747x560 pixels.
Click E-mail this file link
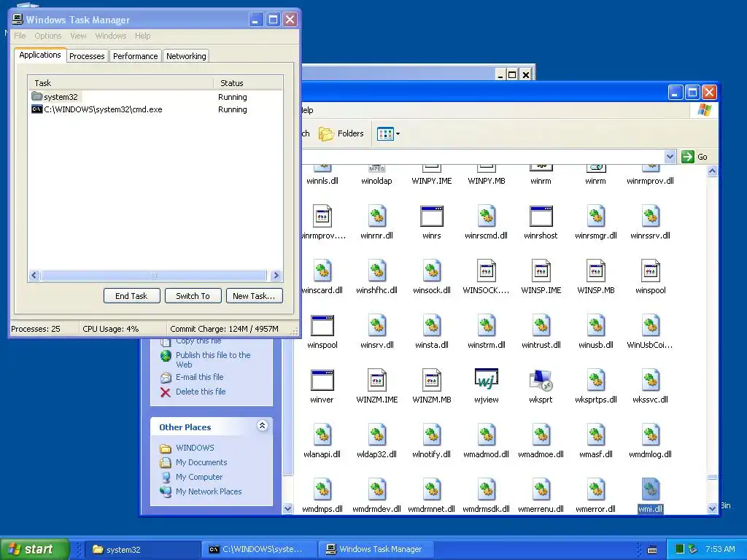(199, 377)
